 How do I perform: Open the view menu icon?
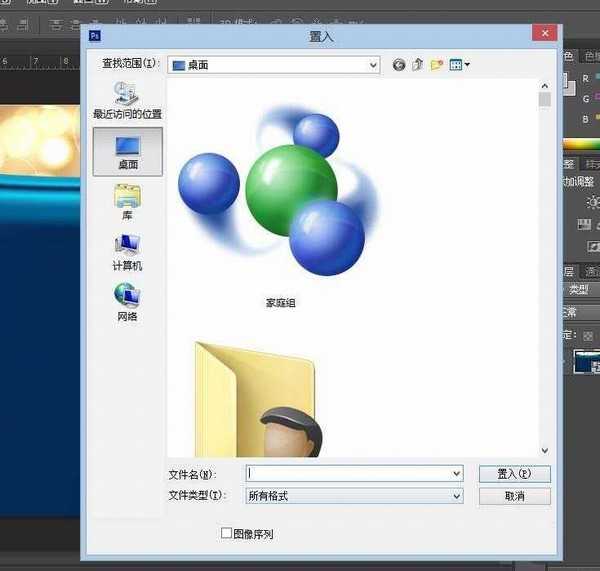point(459,65)
